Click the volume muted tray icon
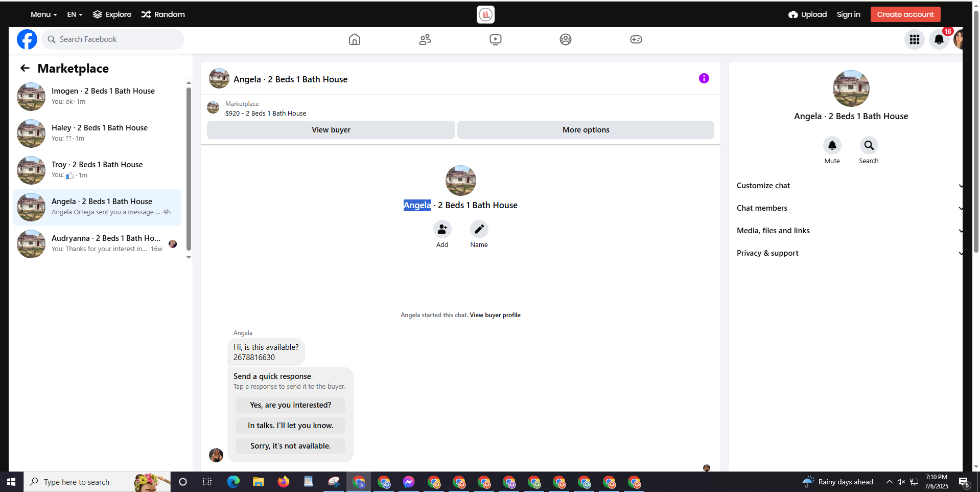The width and height of the screenshot is (980, 492). click(x=901, y=482)
